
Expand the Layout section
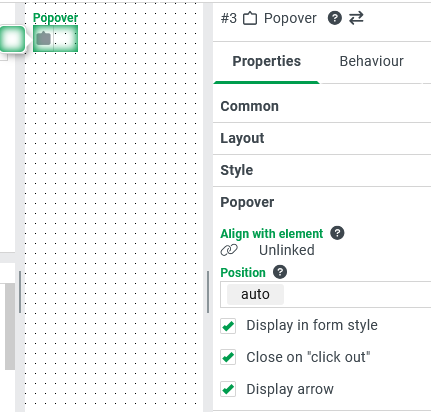click(x=322, y=138)
